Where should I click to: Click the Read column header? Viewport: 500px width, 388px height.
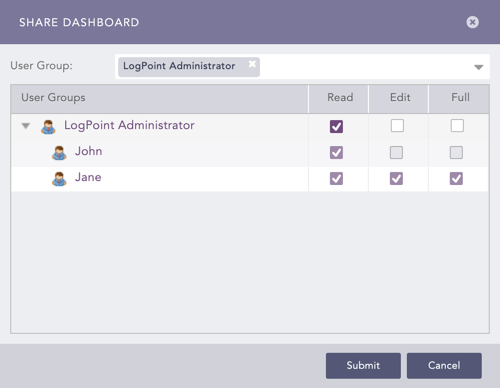(340, 98)
